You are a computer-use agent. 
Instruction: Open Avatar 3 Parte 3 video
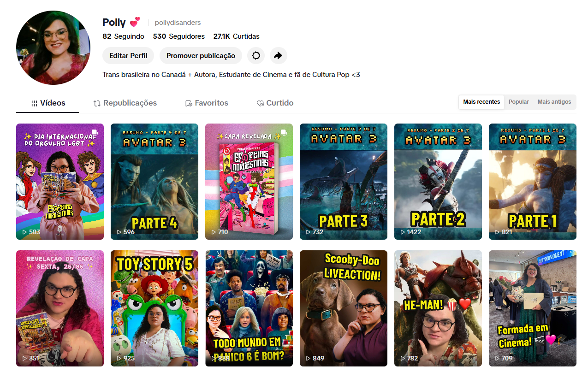(x=344, y=182)
